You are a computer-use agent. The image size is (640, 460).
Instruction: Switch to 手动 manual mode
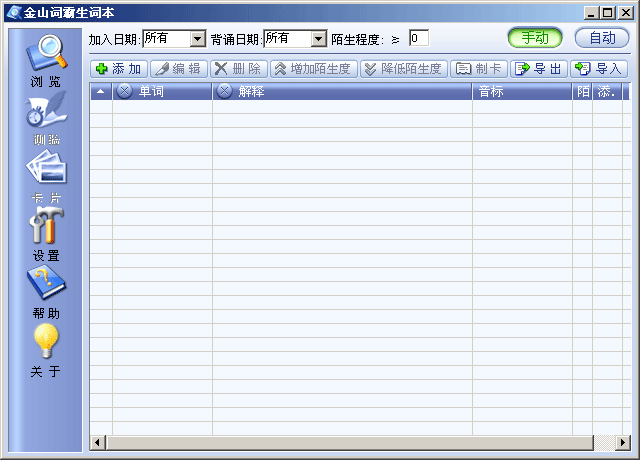pyautogui.click(x=535, y=38)
